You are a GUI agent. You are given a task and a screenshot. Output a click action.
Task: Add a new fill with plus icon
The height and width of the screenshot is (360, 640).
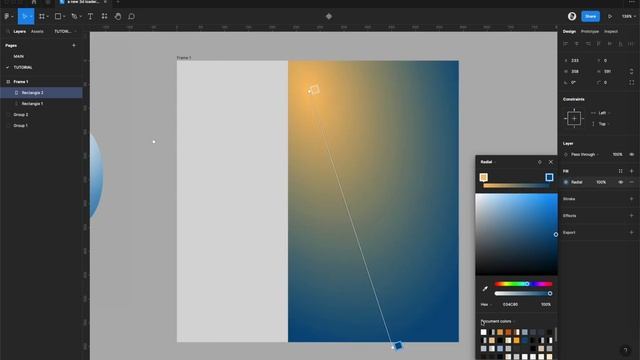point(631,171)
